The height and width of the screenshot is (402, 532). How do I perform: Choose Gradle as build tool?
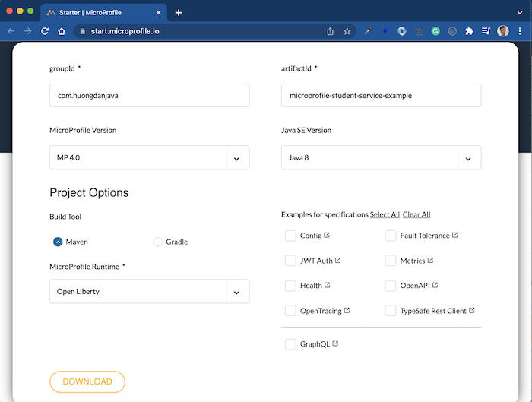[x=158, y=242]
